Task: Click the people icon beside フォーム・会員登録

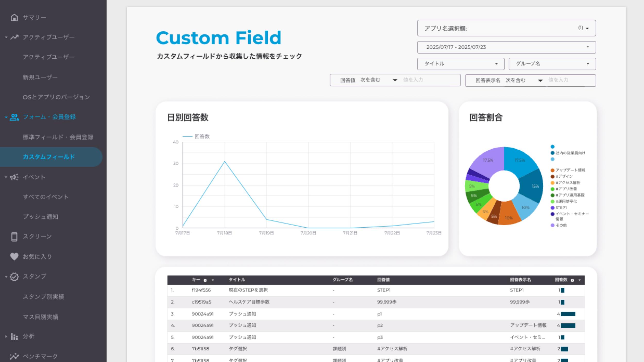Action: click(14, 117)
